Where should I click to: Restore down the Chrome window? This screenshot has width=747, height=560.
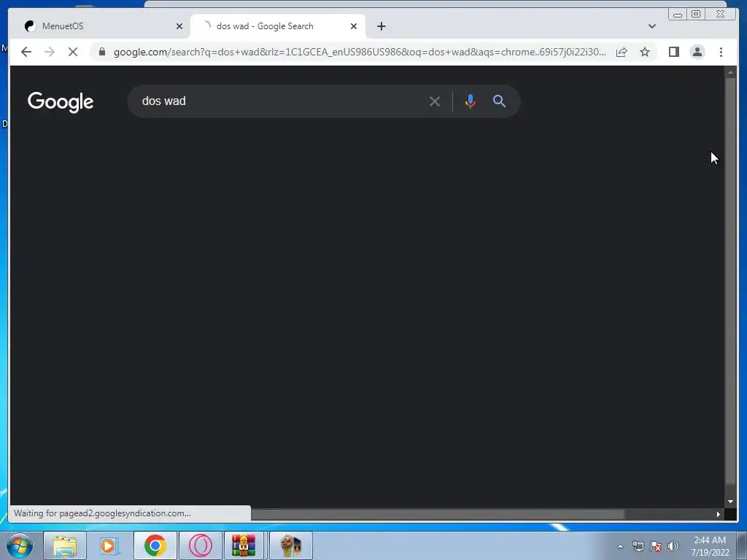pyautogui.click(x=696, y=15)
